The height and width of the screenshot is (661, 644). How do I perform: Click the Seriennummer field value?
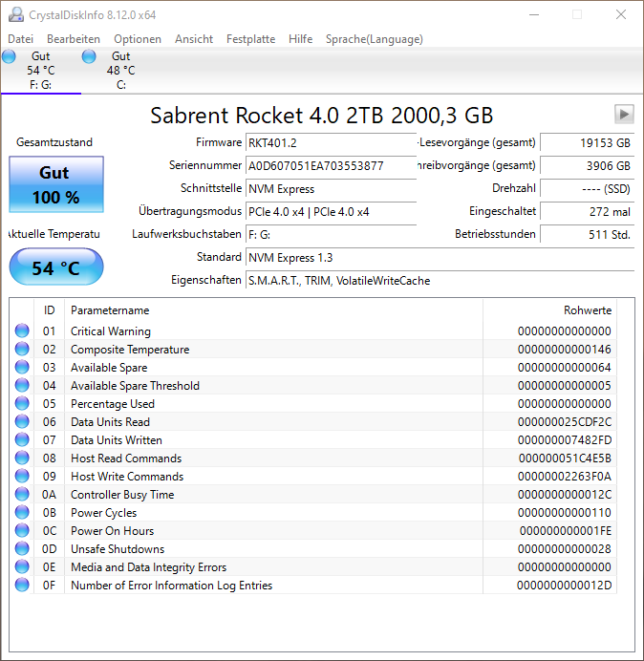pos(331,165)
